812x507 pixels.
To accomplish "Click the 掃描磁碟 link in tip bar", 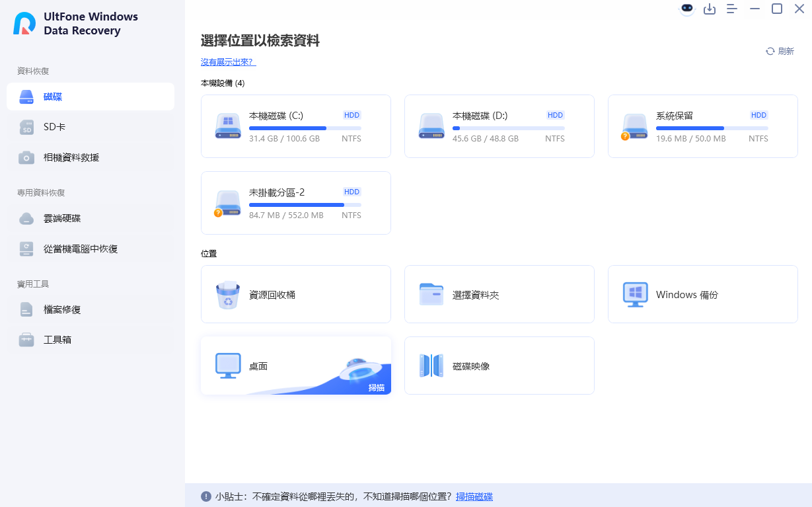I will [x=474, y=496].
